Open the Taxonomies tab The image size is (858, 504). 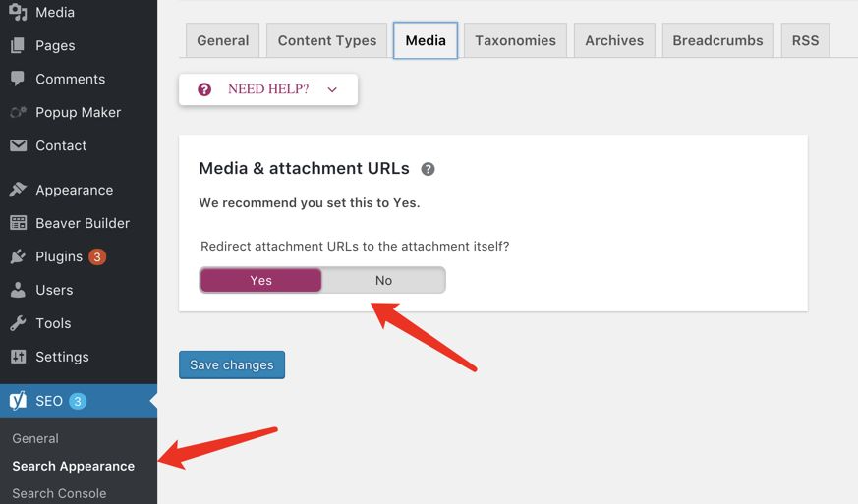515,40
